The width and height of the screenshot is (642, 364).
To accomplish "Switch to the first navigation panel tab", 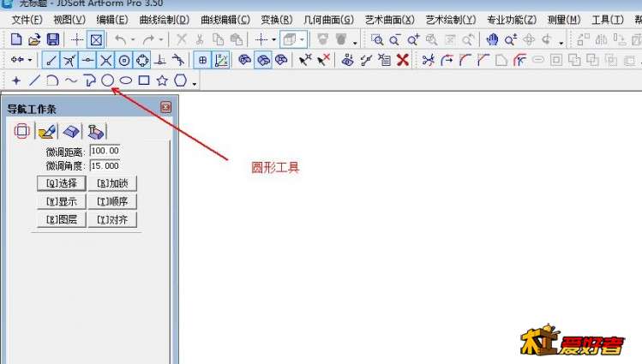I will [x=21, y=131].
